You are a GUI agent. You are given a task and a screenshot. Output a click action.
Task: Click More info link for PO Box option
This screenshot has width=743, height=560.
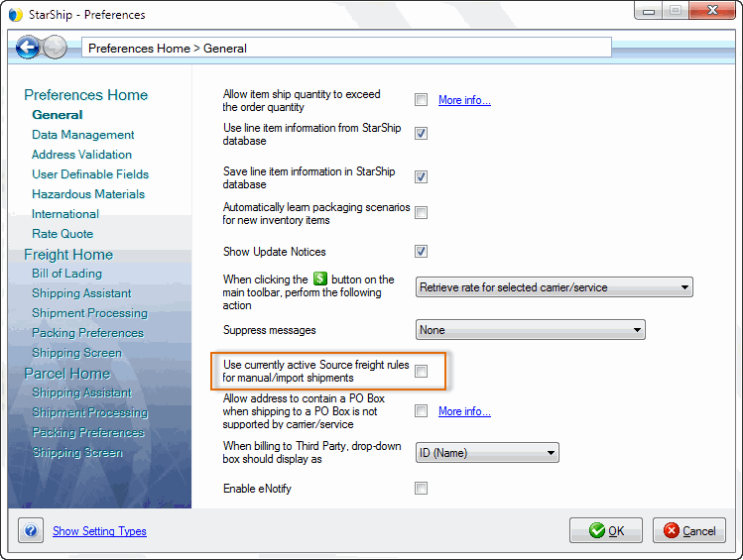click(x=464, y=411)
